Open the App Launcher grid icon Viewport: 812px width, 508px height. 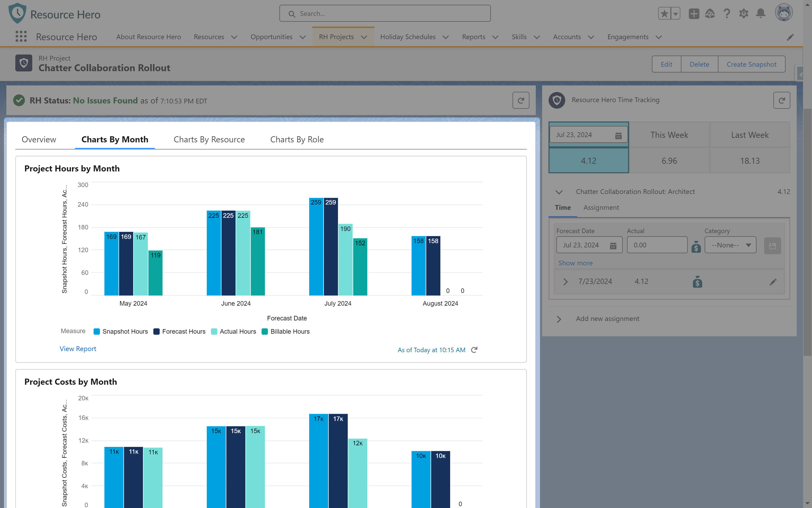21,37
